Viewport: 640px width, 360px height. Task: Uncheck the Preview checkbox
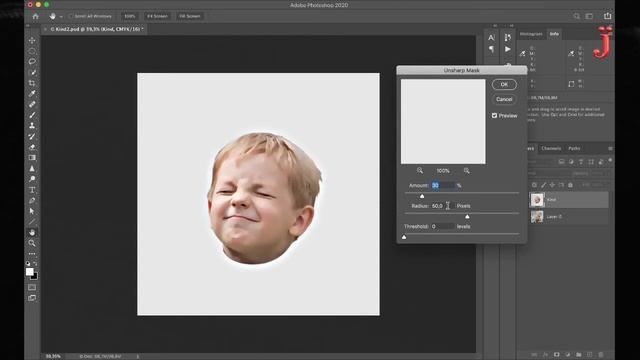point(494,116)
